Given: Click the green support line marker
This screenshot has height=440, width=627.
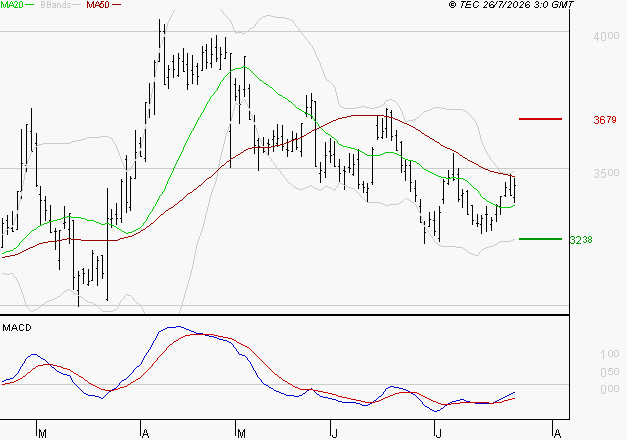Looking at the screenshot, I should (x=540, y=239).
